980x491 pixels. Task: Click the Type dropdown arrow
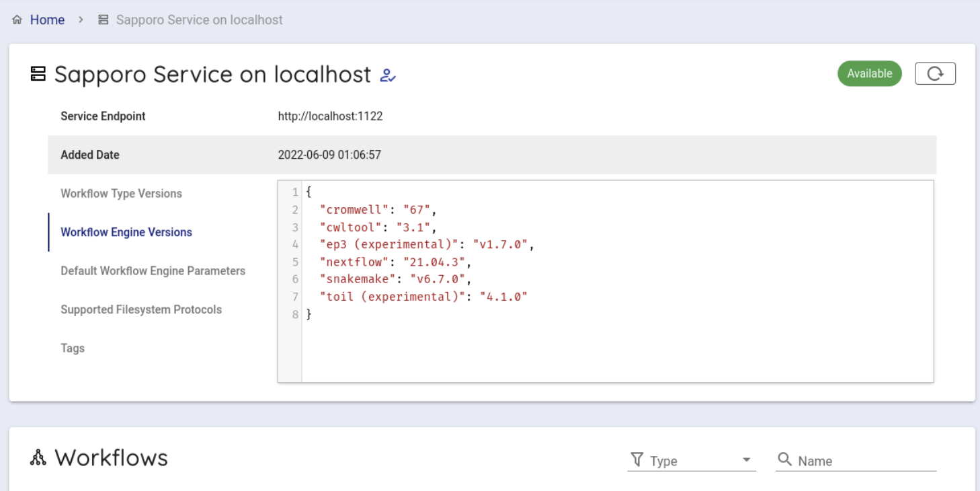(746, 461)
